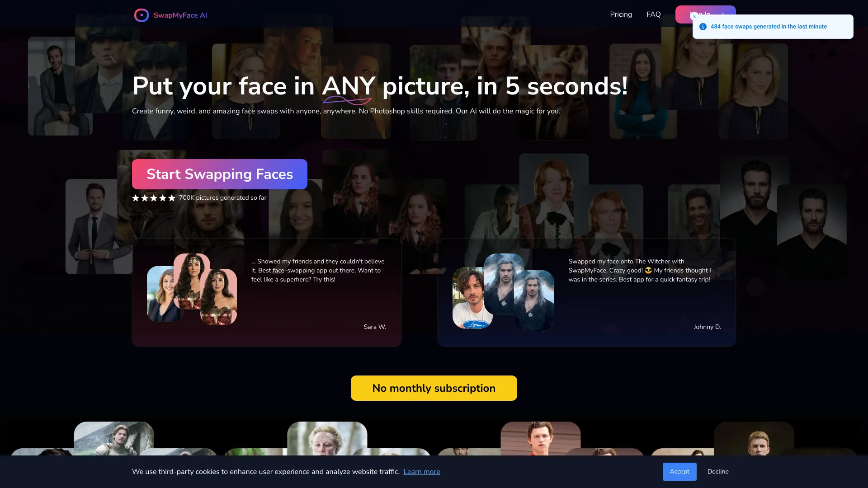
Task: Click the Start Swapping Faces button
Action: coord(219,174)
